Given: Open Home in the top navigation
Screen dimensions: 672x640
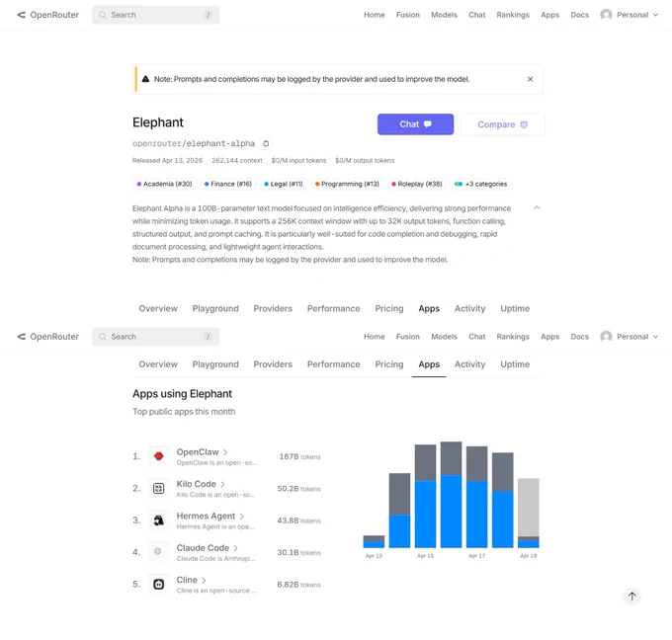Looking at the screenshot, I should [x=375, y=15].
